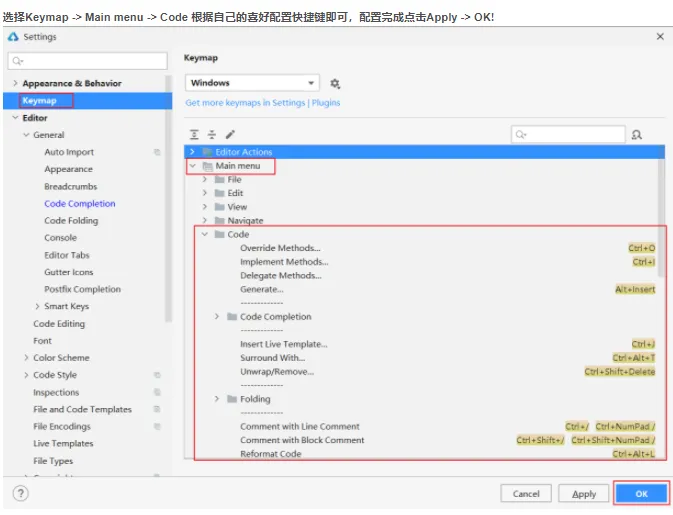Open Editor Tabs settings page
This screenshot has width=673, height=515.
click(x=67, y=255)
